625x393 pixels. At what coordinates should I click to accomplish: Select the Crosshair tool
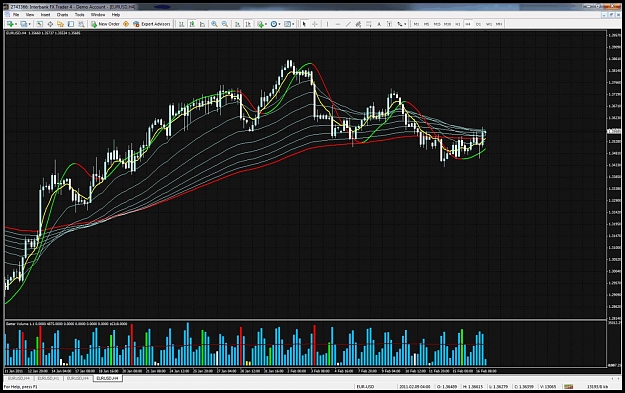pyautogui.click(x=315, y=24)
